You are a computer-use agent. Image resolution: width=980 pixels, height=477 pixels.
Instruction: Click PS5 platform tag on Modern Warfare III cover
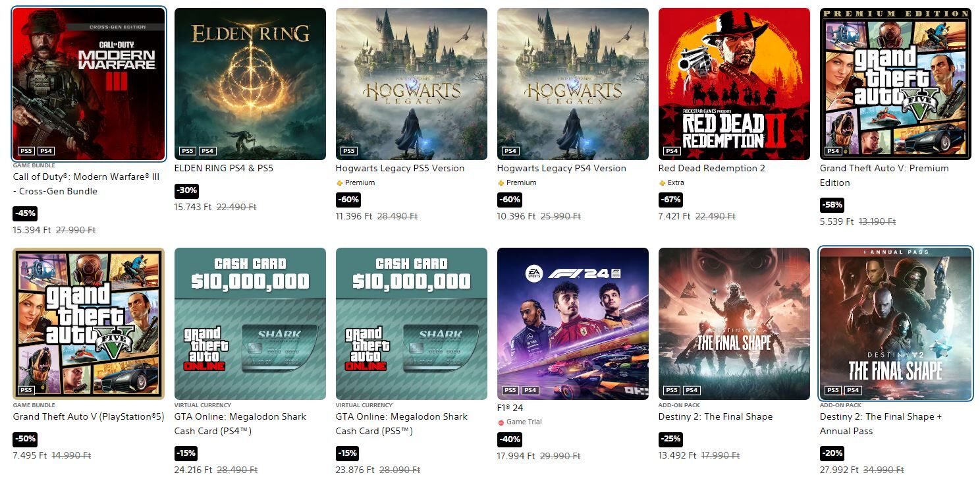click(x=26, y=151)
